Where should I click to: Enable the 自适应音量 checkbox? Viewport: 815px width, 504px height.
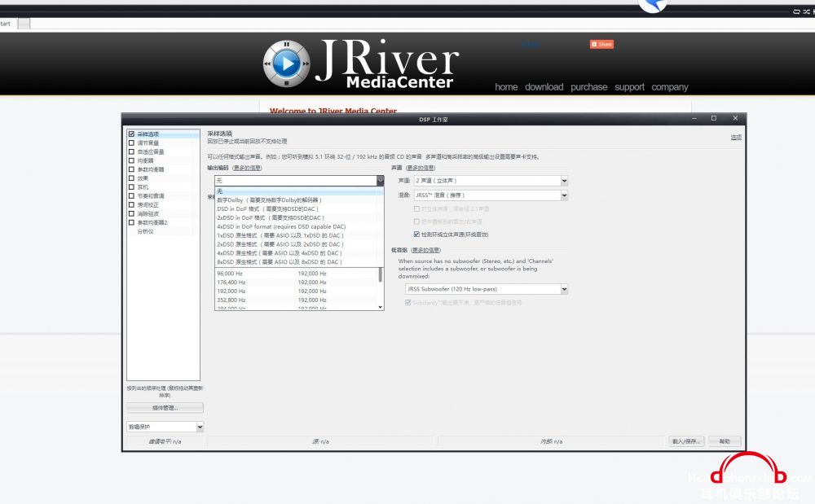pyautogui.click(x=131, y=151)
